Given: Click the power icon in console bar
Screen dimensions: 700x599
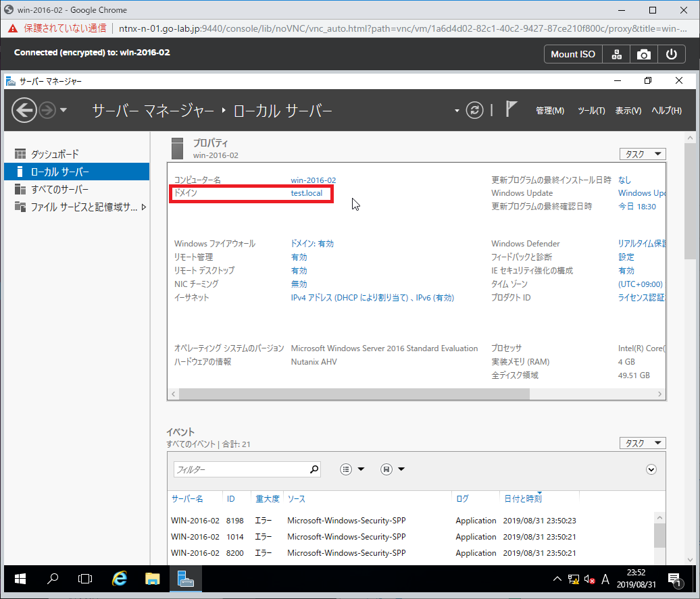Looking at the screenshot, I should point(671,54).
